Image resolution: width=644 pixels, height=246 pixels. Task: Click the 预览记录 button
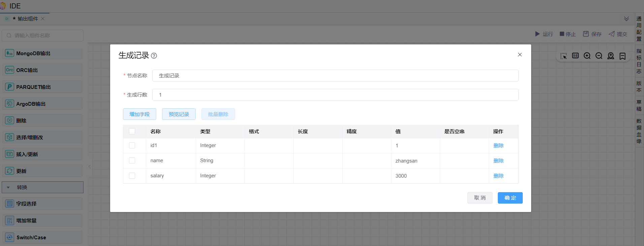pyautogui.click(x=179, y=114)
